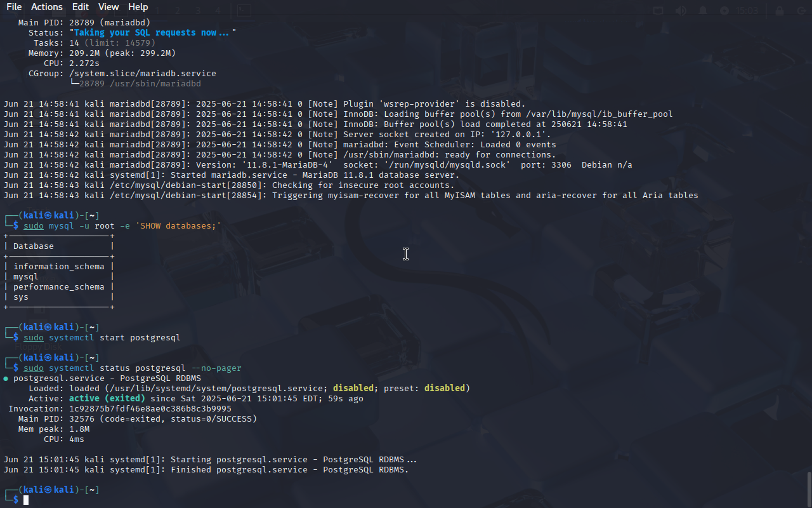Click the 'Starting postgresql.service' log line

pyautogui.click(x=210, y=460)
